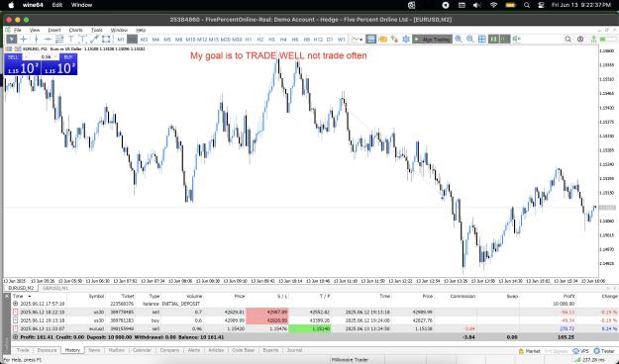Open chart type dropdown arrow
The image size is (619, 364).
361,40
